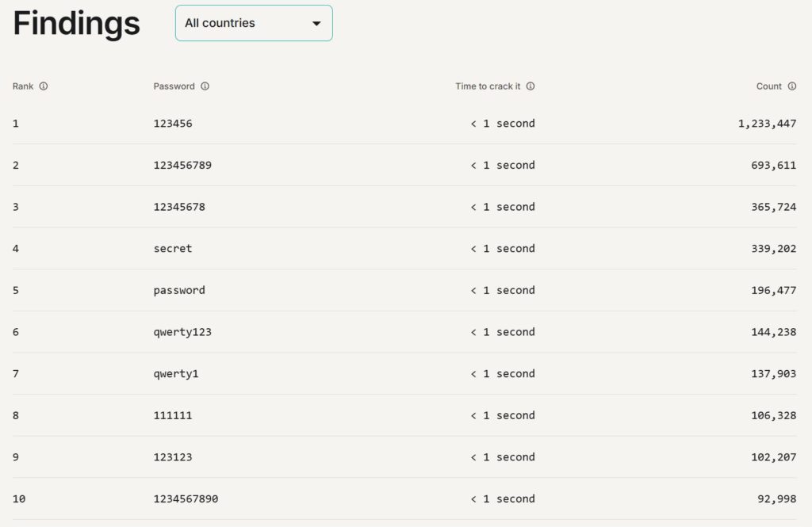Click the Time to crack it header
Image resolution: width=812 pixels, height=527 pixels.
pos(488,86)
